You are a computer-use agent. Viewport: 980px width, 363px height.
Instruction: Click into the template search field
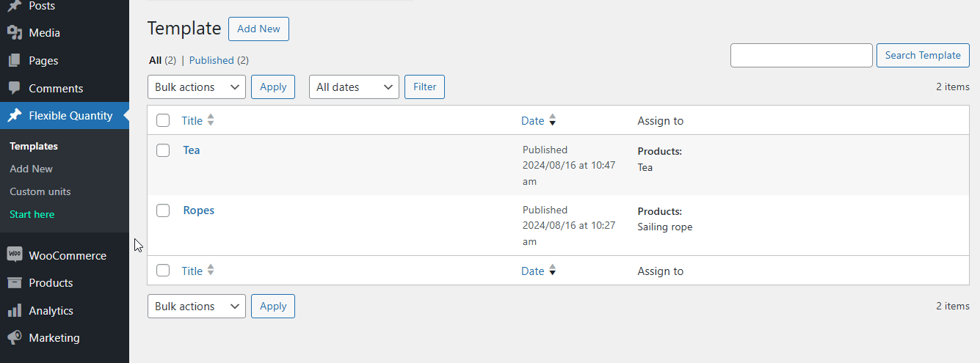(x=801, y=55)
